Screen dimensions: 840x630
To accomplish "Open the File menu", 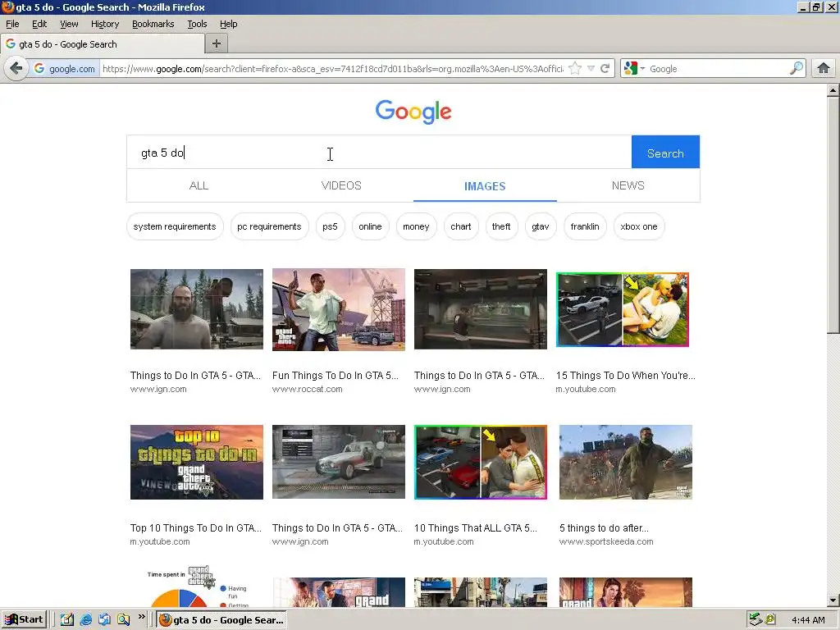I will click(12, 24).
